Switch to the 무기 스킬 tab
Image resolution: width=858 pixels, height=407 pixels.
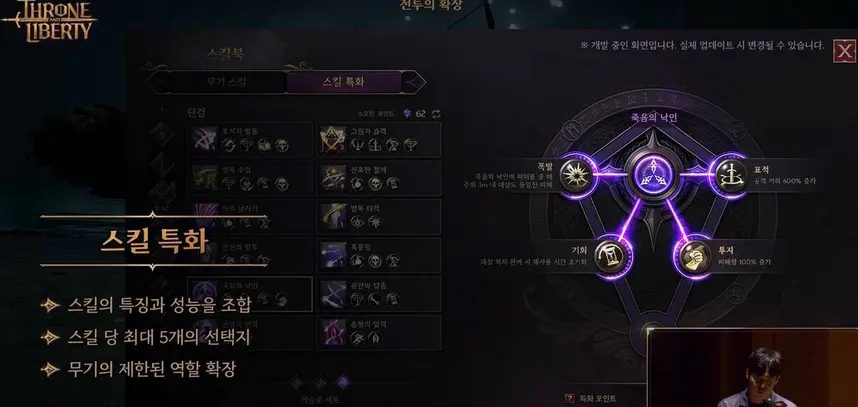click(227, 83)
